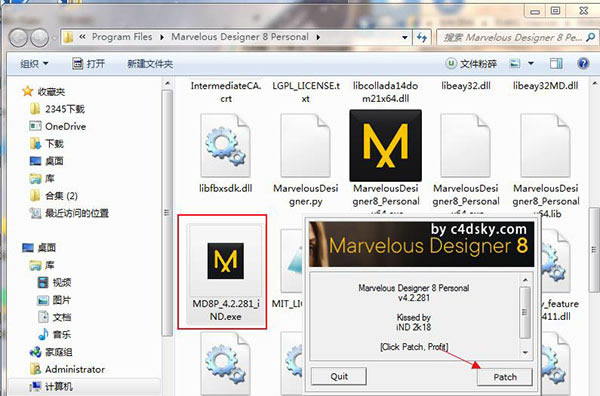Select OneDrive in the navigation pane

(58, 126)
